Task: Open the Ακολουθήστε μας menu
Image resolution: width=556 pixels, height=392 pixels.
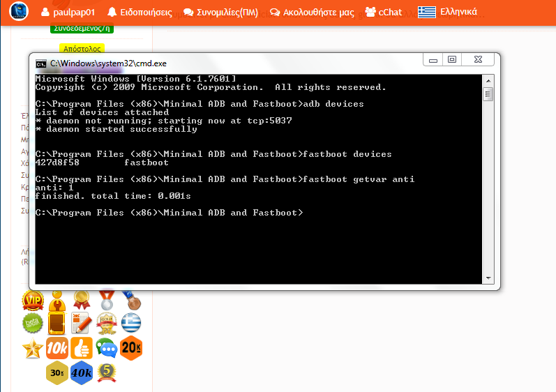Action: tap(312, 13)
